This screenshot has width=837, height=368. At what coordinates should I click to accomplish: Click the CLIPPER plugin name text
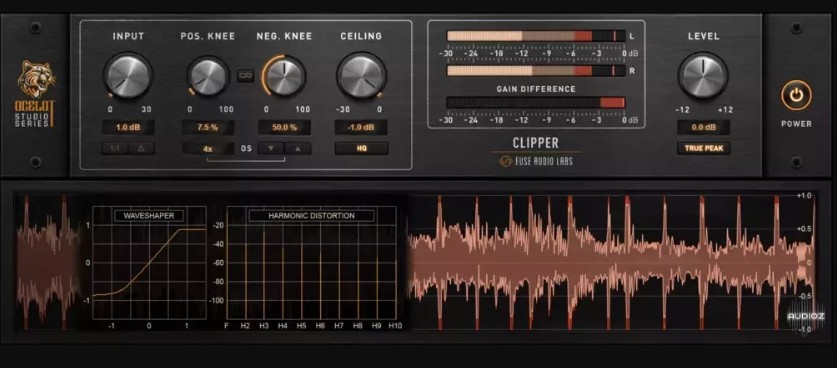(x=536, y=143)
